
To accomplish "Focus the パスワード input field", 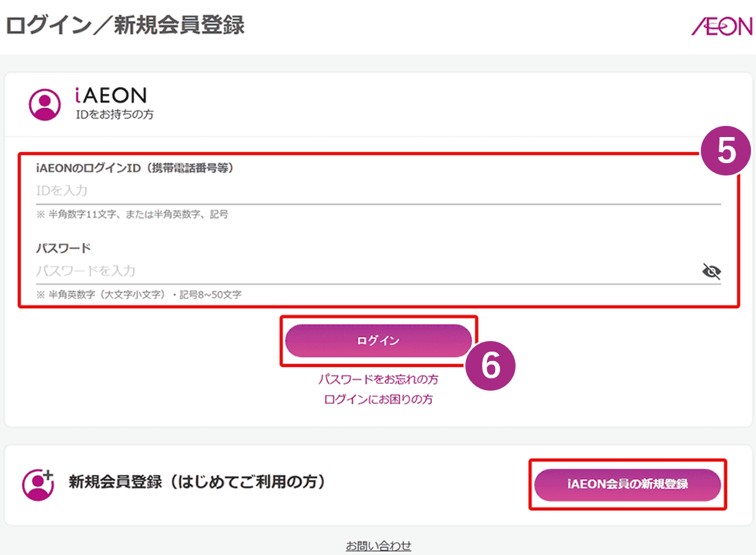I will [360, 271].
